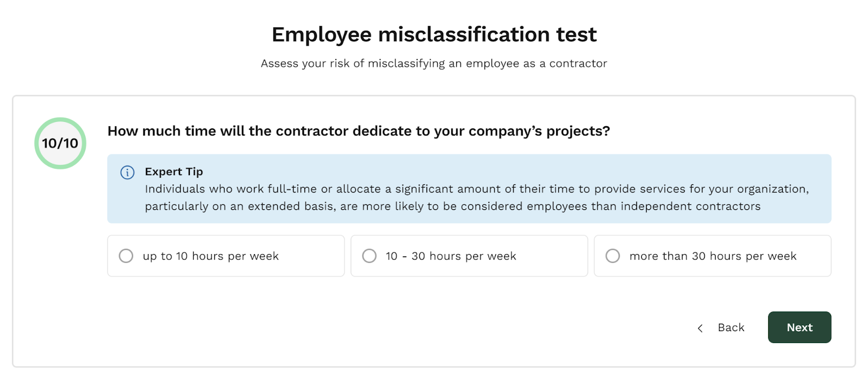Select the "up to 10 hours per week" radio button
Image resolution: width=868 pixels, height=374 pixels.
[x=126, y=256]
